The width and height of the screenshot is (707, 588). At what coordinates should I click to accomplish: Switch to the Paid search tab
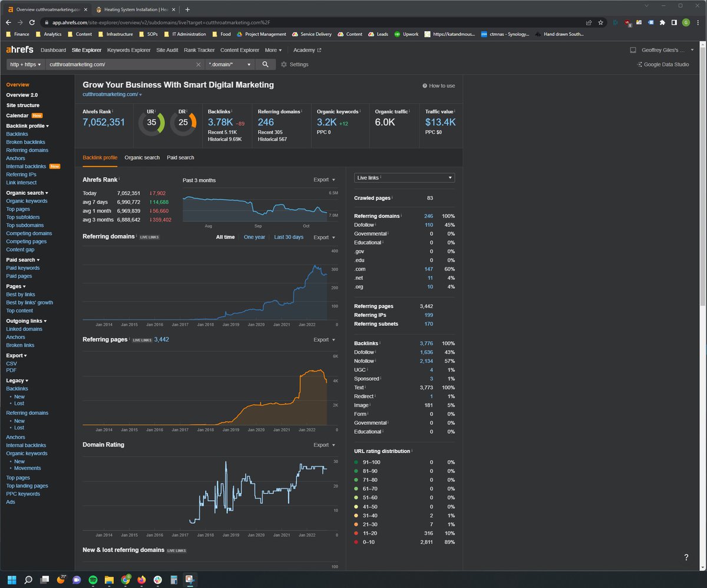[x=180, y=157]
